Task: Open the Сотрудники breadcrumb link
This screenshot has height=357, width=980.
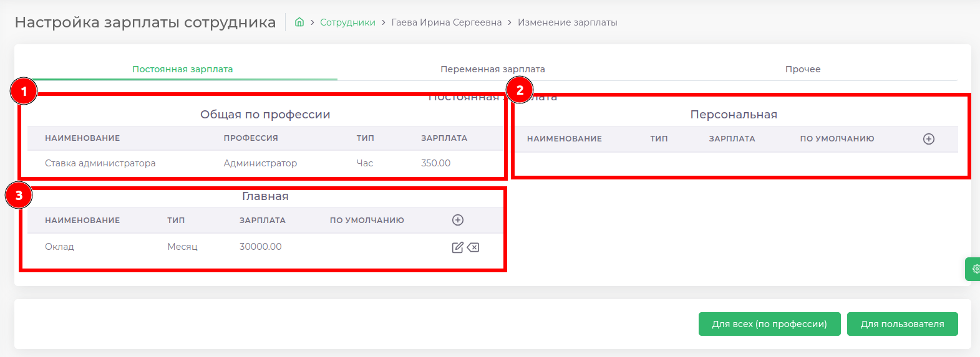Action: [x=347, y=22]
